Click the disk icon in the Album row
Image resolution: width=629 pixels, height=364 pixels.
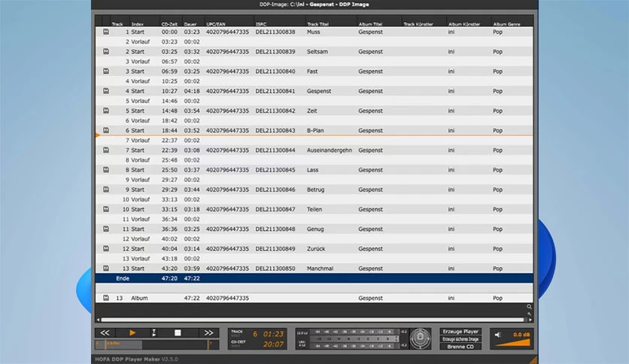click(106, 298)
